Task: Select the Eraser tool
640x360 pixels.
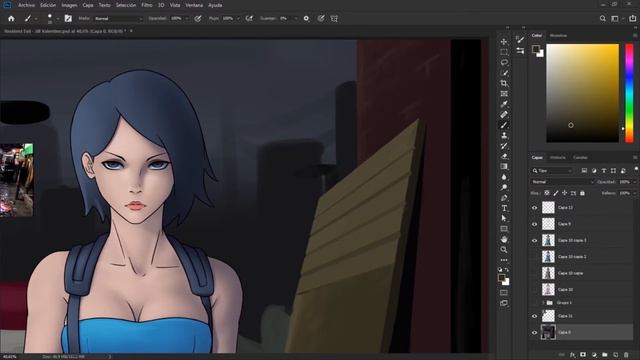Action: click(504, 156)
